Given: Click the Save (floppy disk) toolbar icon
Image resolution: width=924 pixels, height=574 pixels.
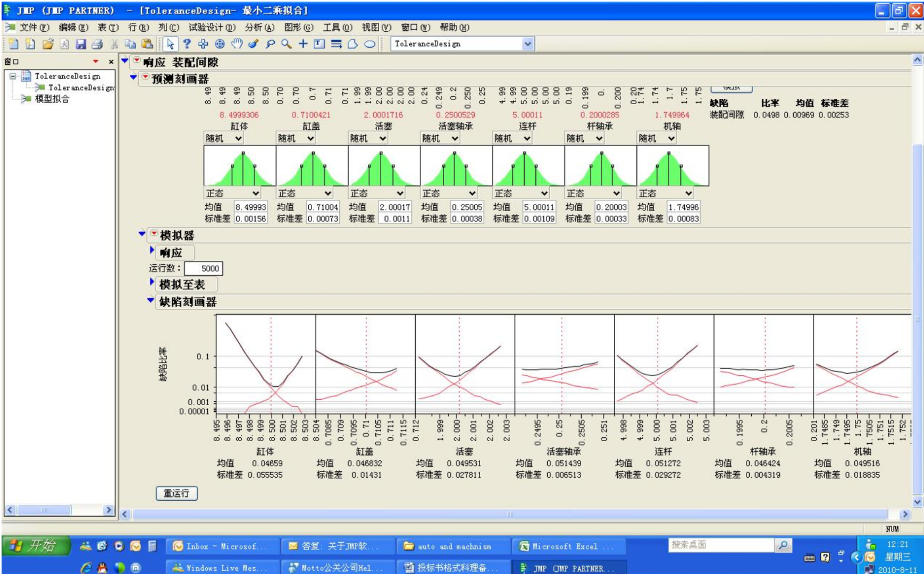Looking at the screenshot, I should (x=81, y=44).
